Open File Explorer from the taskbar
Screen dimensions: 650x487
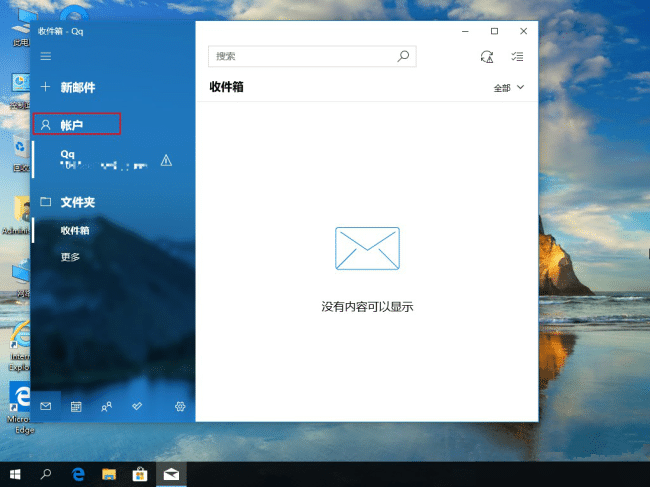[109, 474]
